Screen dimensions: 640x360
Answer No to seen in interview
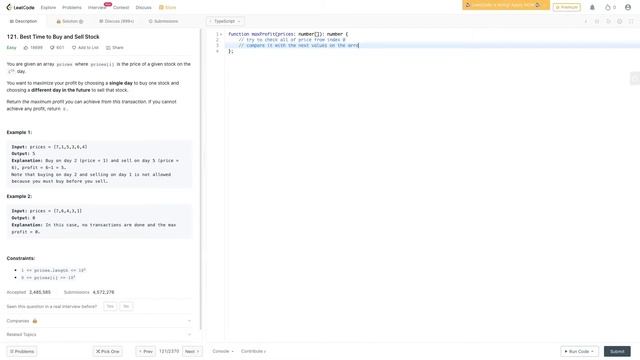126,306
